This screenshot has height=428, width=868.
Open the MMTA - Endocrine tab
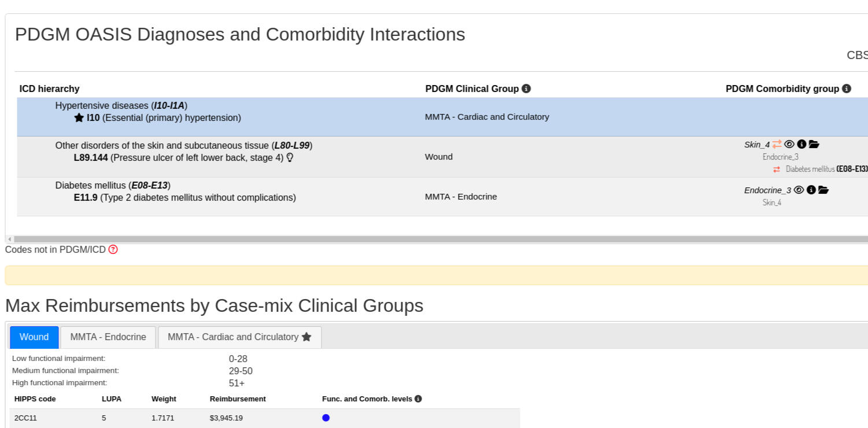pyautogui.click(x=108, y=337)
